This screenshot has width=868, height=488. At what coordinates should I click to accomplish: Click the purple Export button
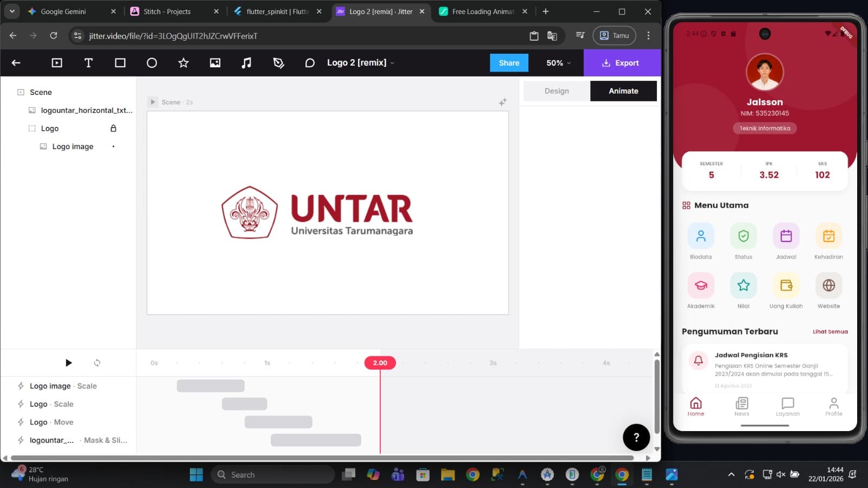621,63
